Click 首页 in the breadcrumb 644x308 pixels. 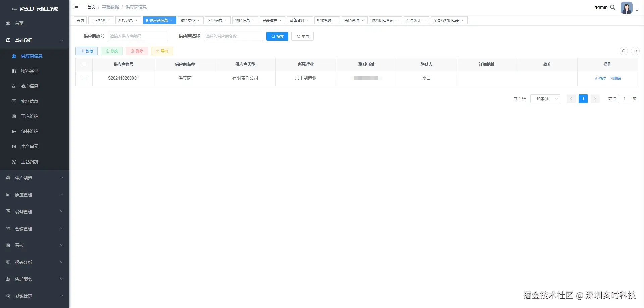(91, 7)
